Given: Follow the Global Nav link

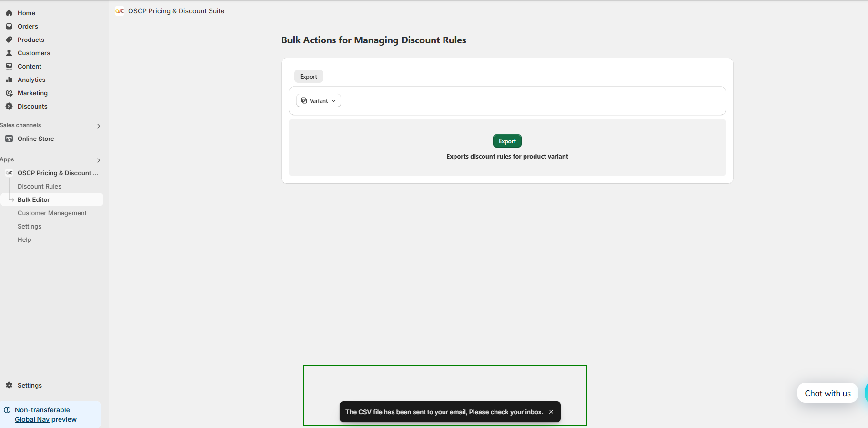Looking at the screenshot, I should (x=32, y=419).
